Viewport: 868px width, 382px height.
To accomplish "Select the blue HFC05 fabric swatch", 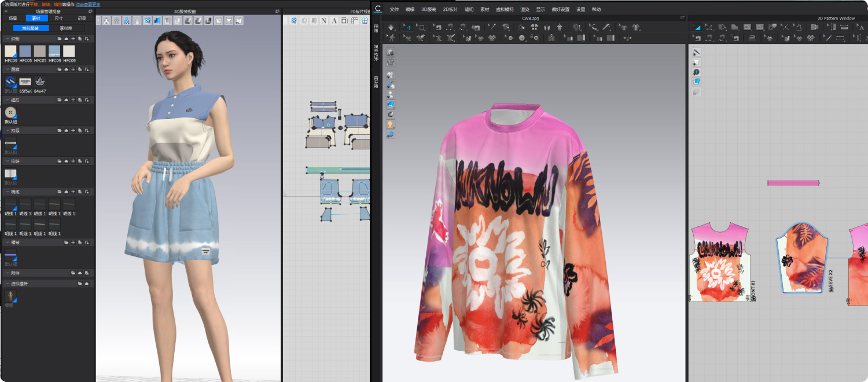I will [x=25, y=52].
